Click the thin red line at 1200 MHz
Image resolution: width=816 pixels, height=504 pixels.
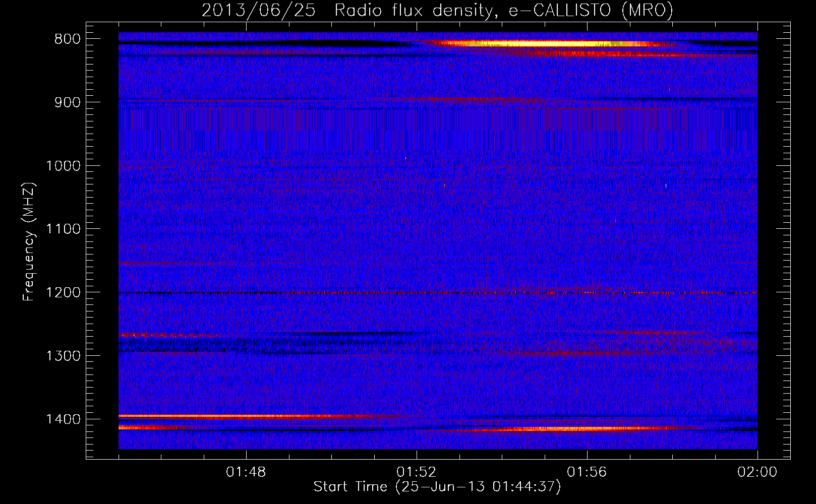pos(438,293)
